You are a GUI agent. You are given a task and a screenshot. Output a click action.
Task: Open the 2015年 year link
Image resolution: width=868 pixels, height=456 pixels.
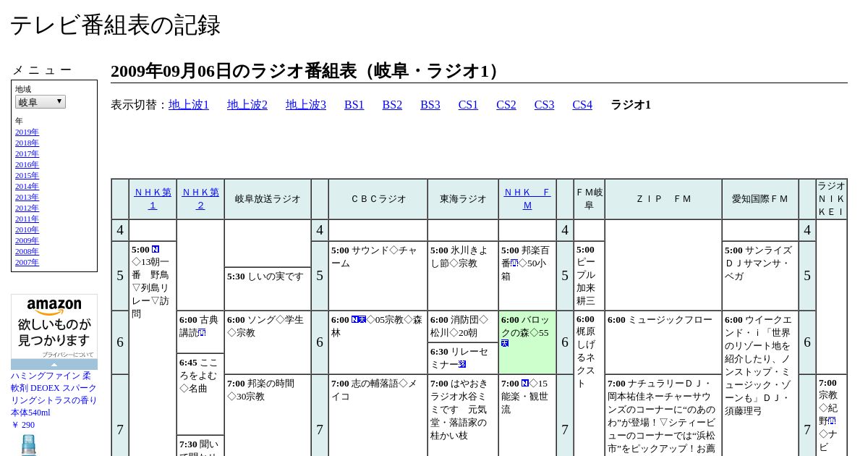point(27,175)
